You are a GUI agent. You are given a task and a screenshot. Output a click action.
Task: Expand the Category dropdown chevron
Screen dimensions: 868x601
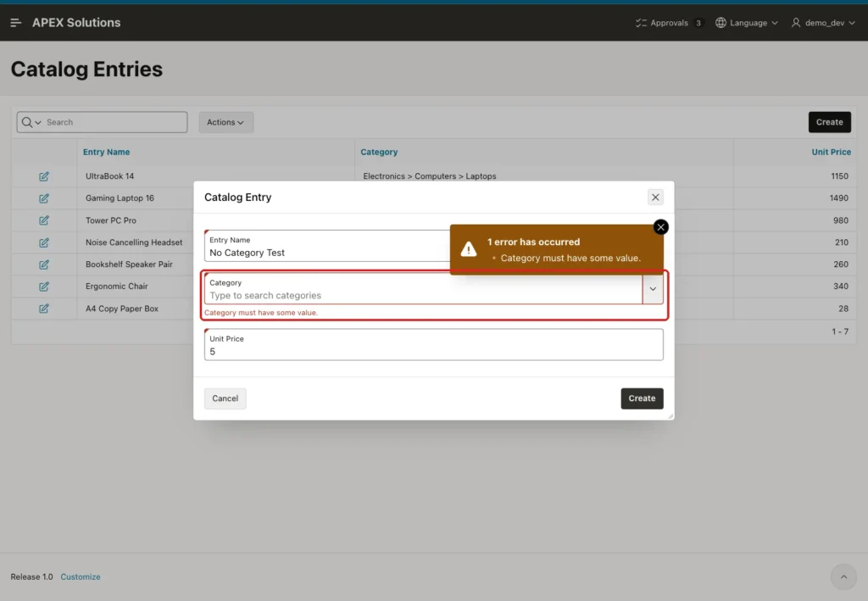click(653, 289)
